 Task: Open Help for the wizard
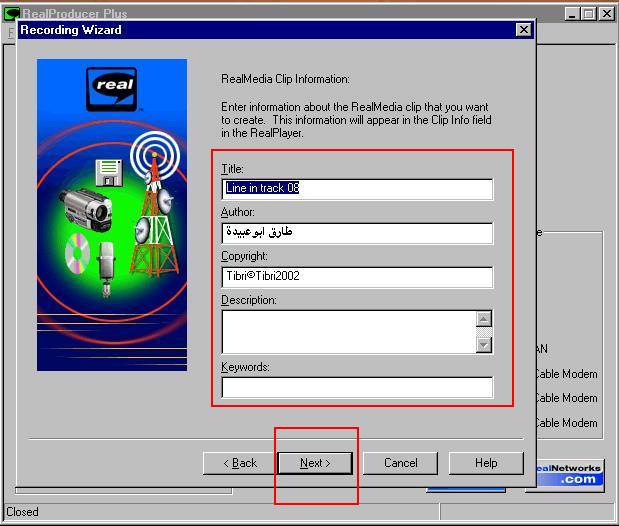pos(486,463)
